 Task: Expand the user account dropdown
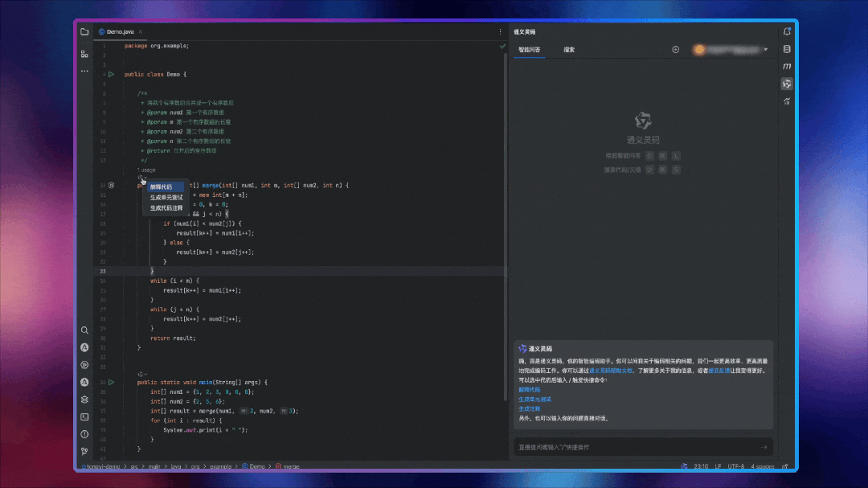pos(765,50)
